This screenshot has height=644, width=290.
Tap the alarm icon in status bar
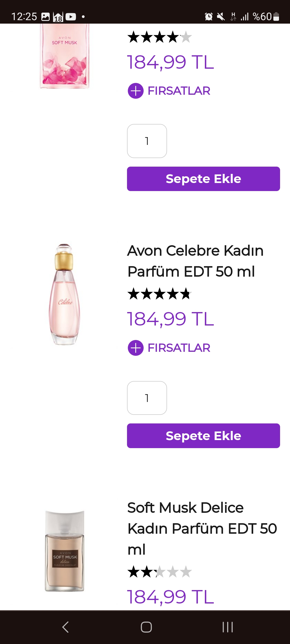(x=209, y=17)
